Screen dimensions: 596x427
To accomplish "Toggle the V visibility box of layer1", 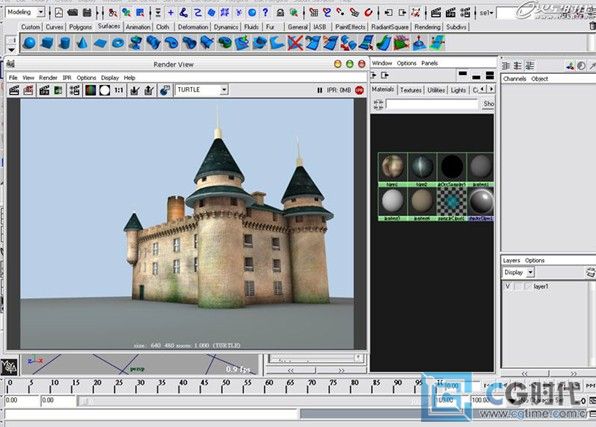I will tap(507, 286).
